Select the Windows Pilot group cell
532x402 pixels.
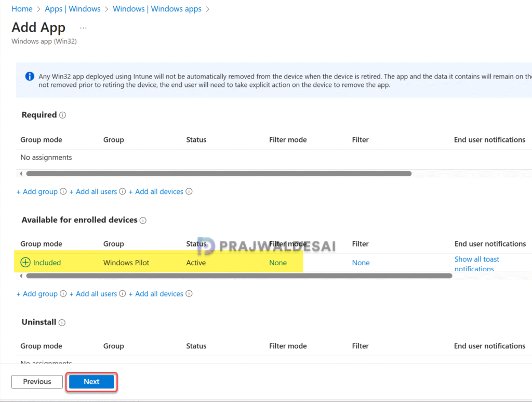126,263
